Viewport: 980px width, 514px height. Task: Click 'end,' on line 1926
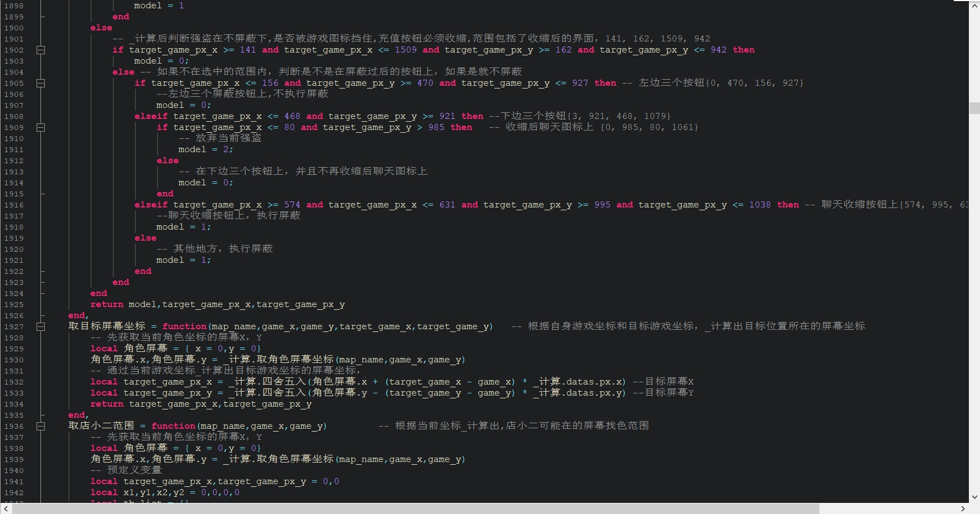point(79,315)
